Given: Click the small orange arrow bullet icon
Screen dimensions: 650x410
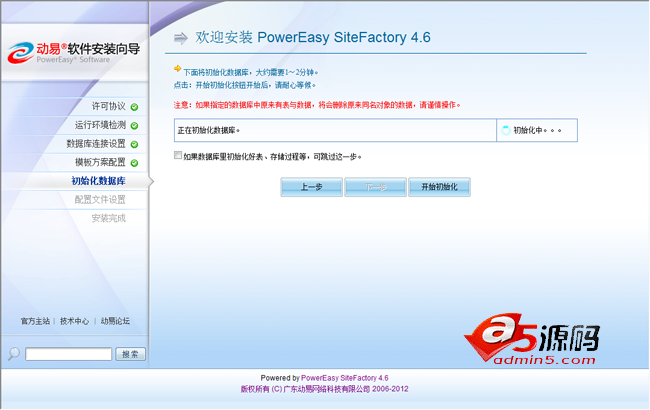Looking at the screenshot, I should (x=177, y=68).
